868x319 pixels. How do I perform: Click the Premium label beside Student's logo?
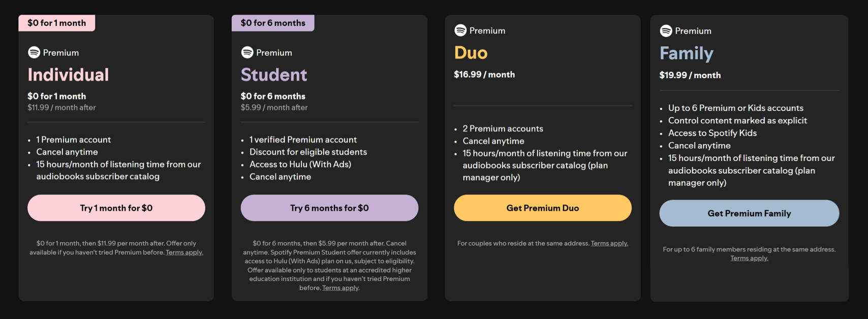274,52
